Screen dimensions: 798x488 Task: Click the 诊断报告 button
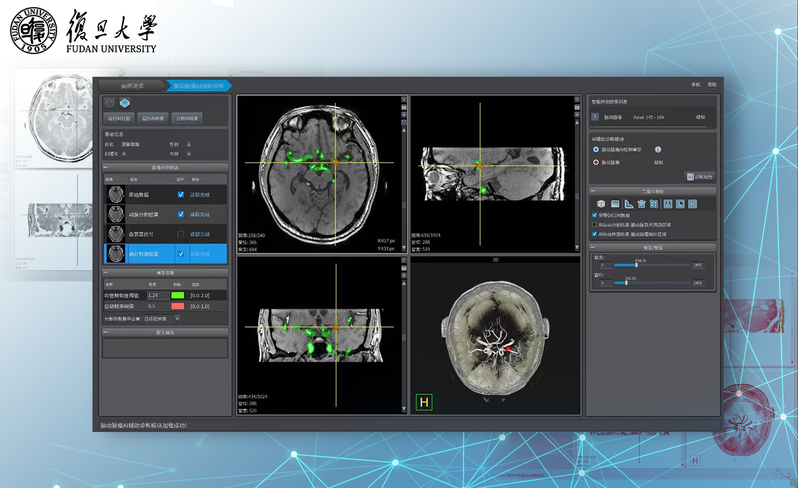coord(698,176)
